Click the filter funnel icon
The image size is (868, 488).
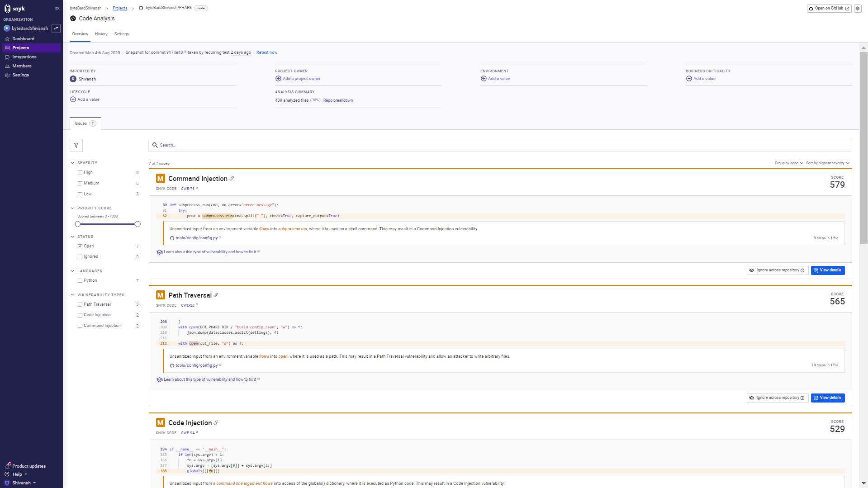coord(76,145)
